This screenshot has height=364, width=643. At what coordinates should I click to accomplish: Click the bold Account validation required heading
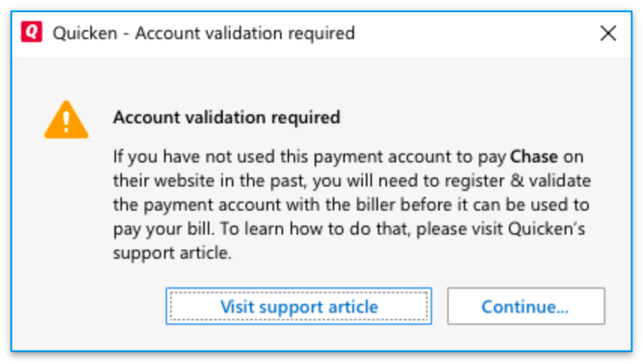coord(227,117)
